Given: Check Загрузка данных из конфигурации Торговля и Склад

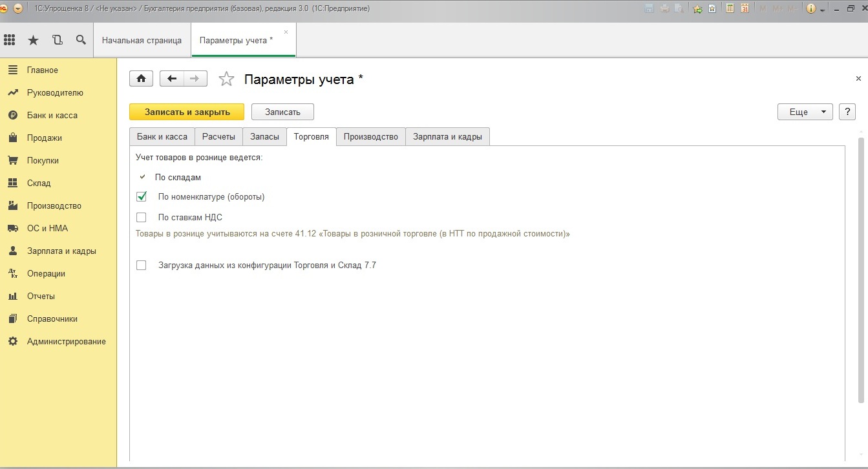Looking at the screenshot, I should [x=142, y=265].
